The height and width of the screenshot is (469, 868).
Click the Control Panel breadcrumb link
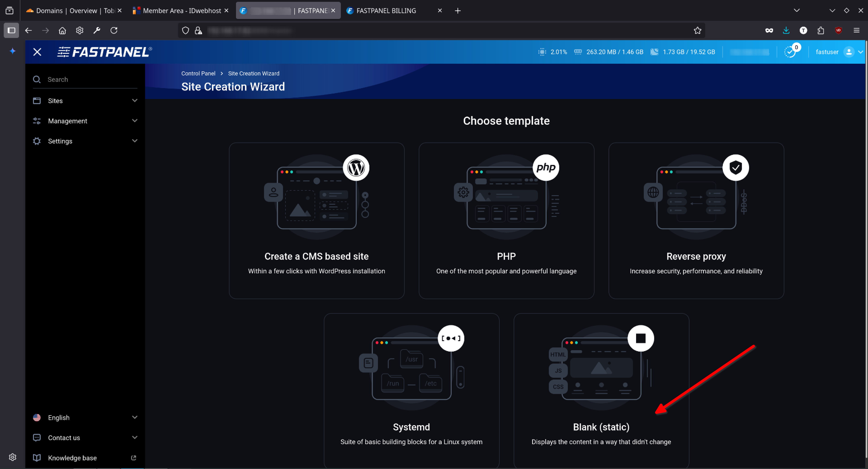point(198,73)
